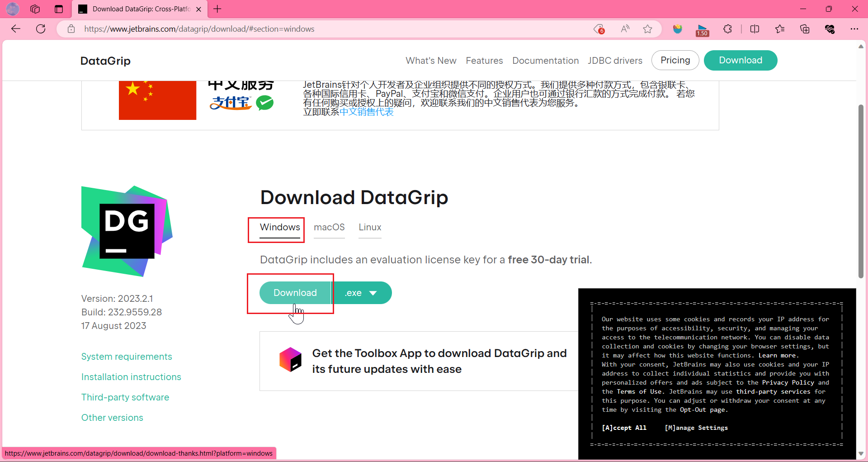The image size is (868, 462).
Task: Open the browser workspaces icon
Action: click(35, 9)
